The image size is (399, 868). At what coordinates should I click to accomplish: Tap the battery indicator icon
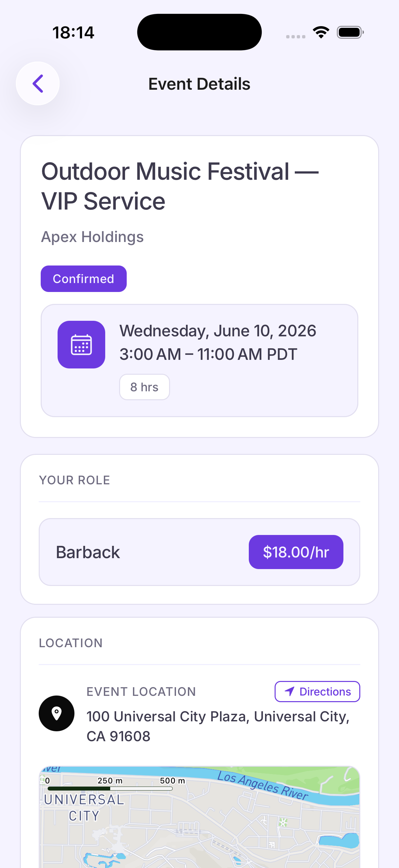point(350,32)
